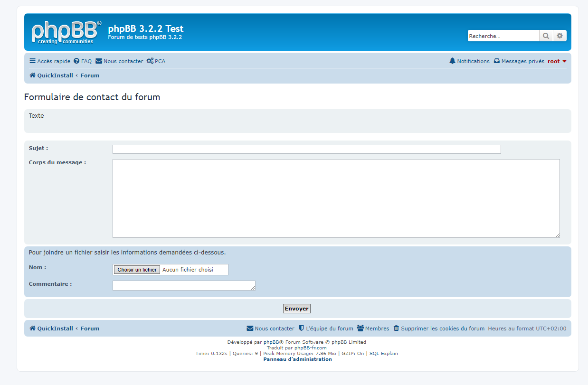The height and width of the screenshot is (385, 588).
Task: Open the FAQ help link
Action: coord(83,61)
